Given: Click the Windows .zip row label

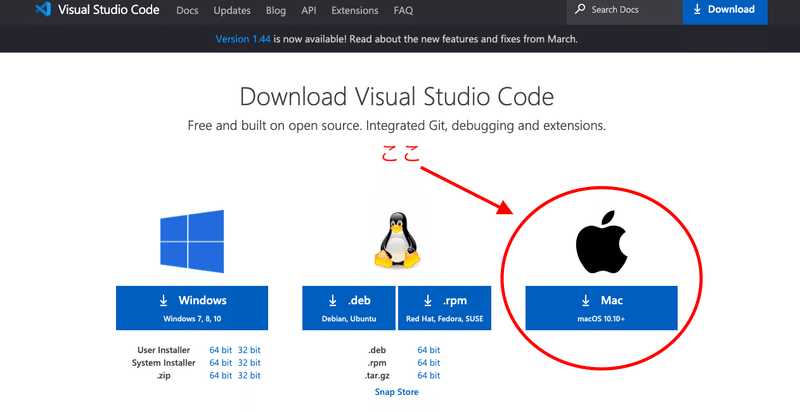Looking at the screenshot, I should click(163, 375).
